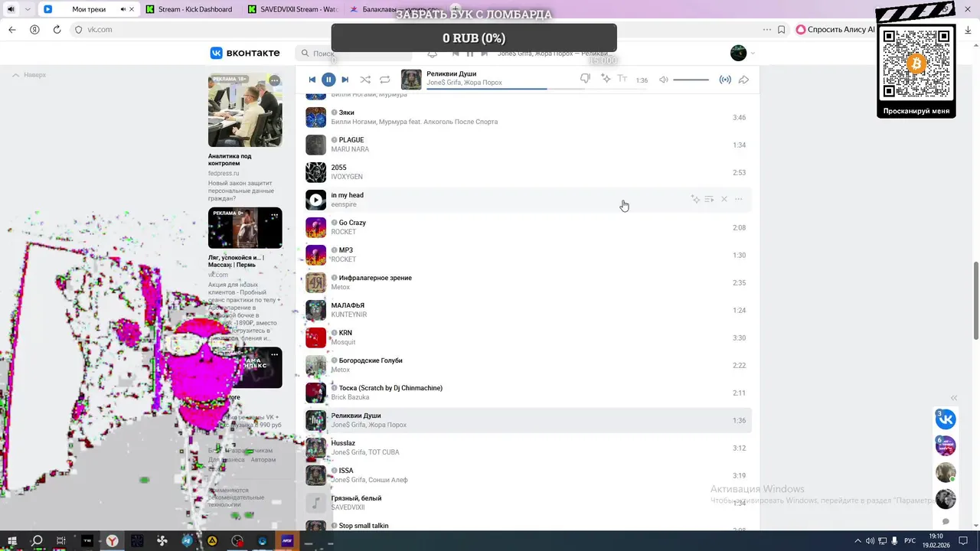Click the cover thumbnail of 'KRN'
This screenshot has height=551, width=980.
(x=315, y=337)
